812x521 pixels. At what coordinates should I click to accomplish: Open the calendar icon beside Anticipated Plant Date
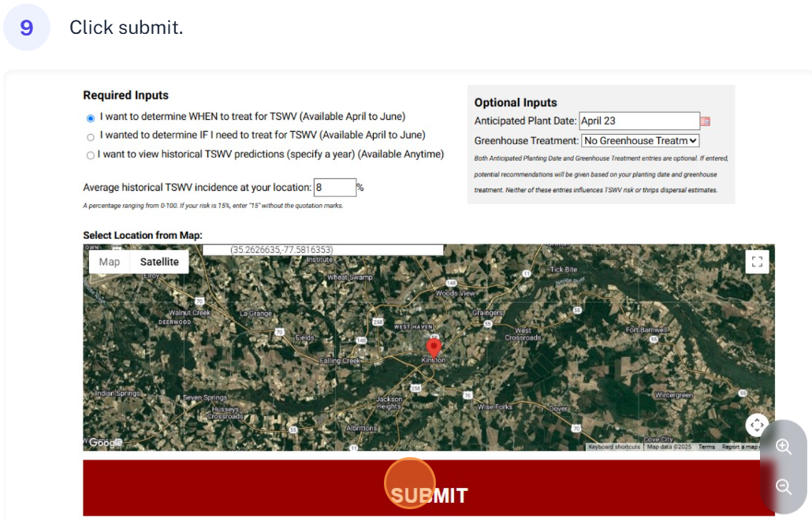(x=706, y=121)
